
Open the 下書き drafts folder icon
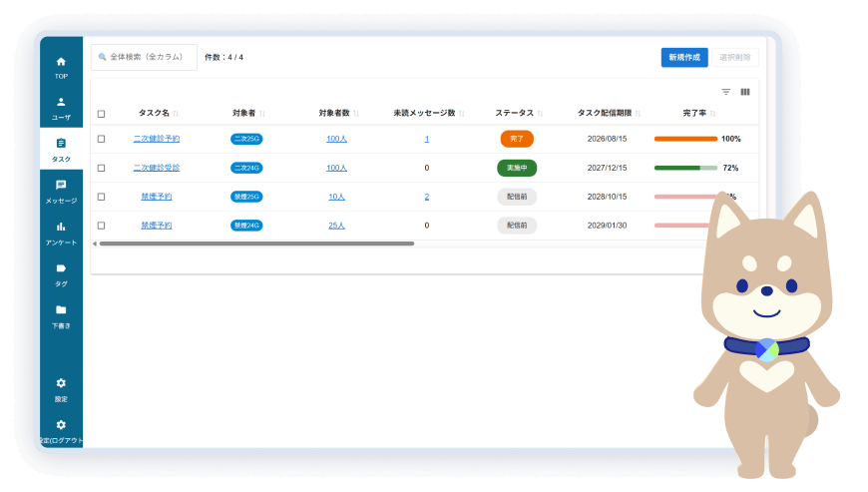click(61, 310)
